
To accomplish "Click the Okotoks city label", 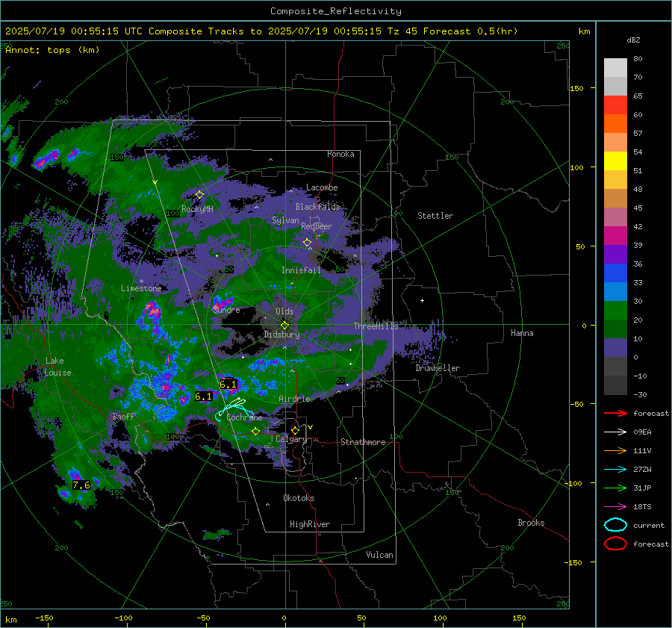I will pyautogui.click(x=299, y=498).
